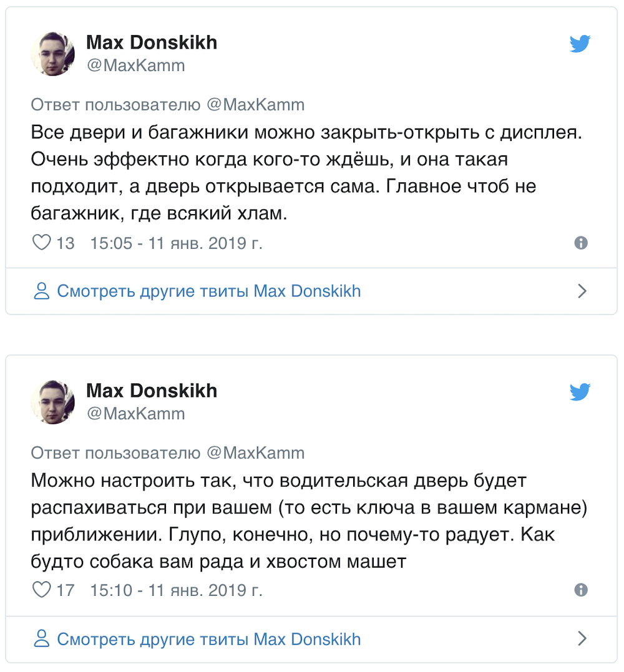Click person icon in first tweet footer

42,291
